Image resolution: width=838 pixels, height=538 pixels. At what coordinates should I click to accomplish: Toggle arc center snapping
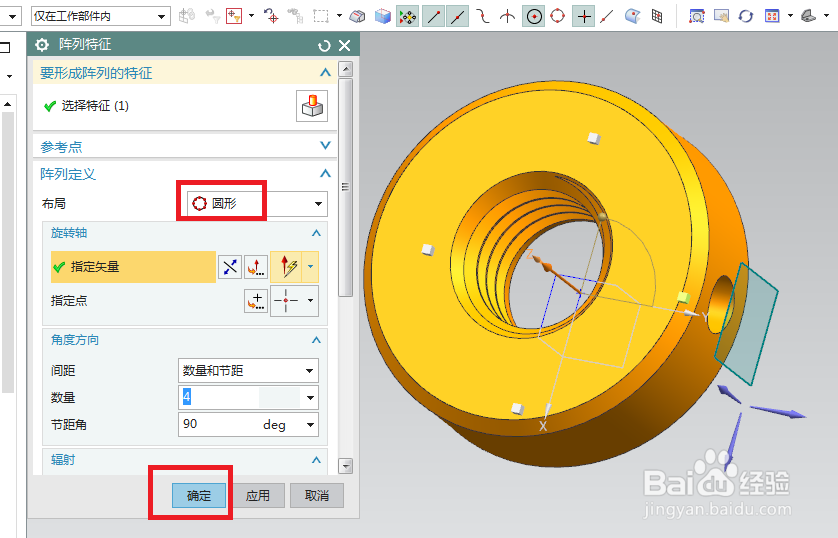point(533,17)
